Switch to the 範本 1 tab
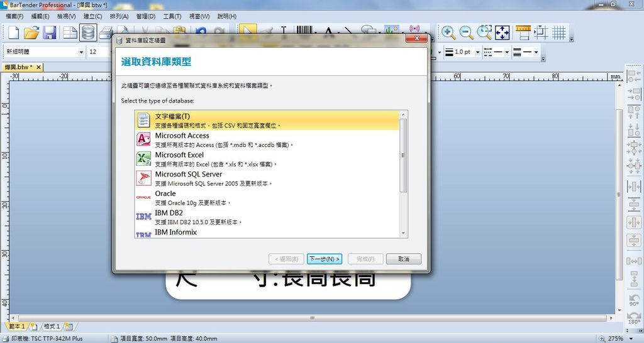Viewport: 644px width, 343px height. [17, 327]
